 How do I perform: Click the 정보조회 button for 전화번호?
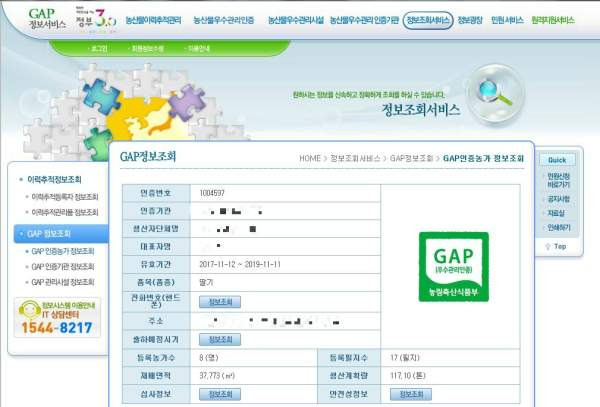coord(220,302)
